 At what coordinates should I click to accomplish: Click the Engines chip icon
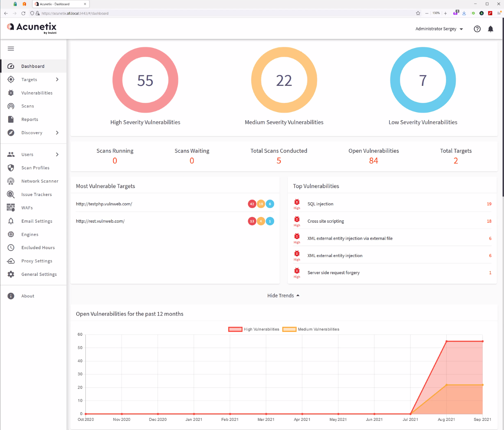(x=11, y=234)
